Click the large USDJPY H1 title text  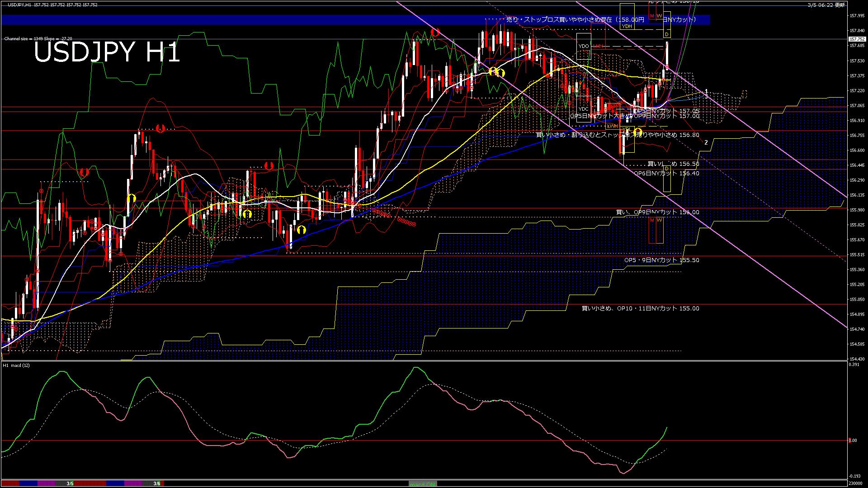click(x=107, y=52)
